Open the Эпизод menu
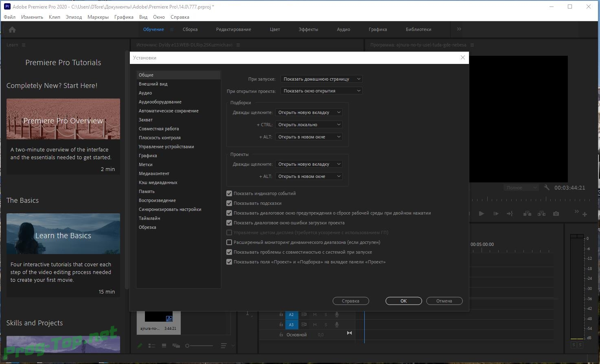This screenshot has height=364, width=600. point(74,17)
